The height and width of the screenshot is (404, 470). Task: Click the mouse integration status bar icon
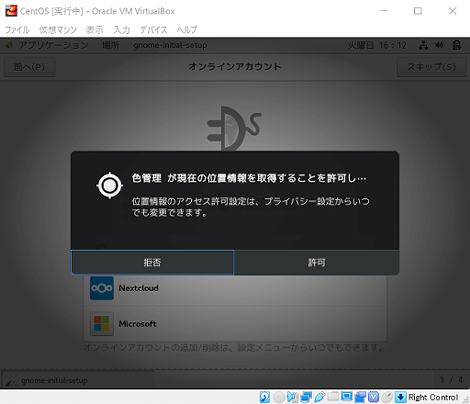387,397
